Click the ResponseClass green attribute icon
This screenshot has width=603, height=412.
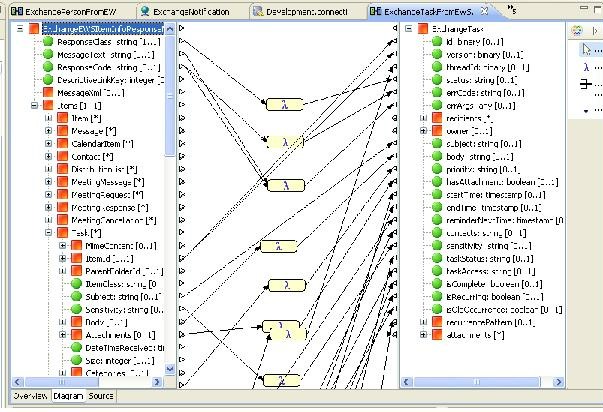pyautogui.click(x=48, y=45)
